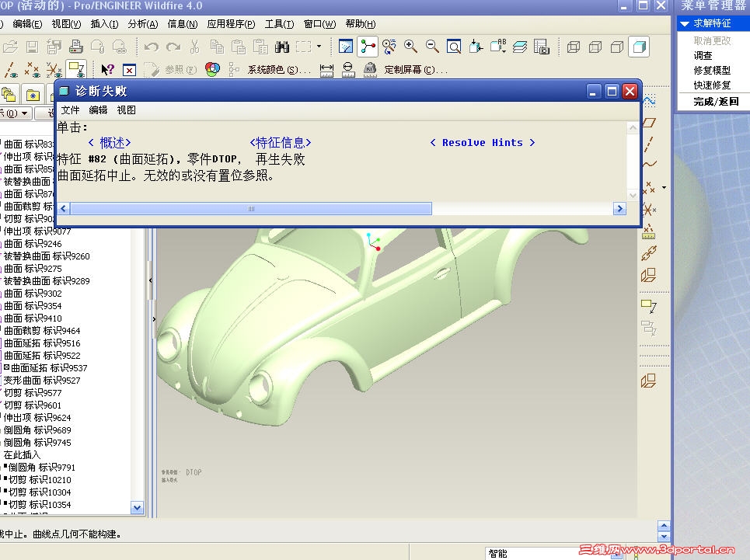750x560 pixels.
Task: Open the 工具(T) menu
Action: click(279, 24)
